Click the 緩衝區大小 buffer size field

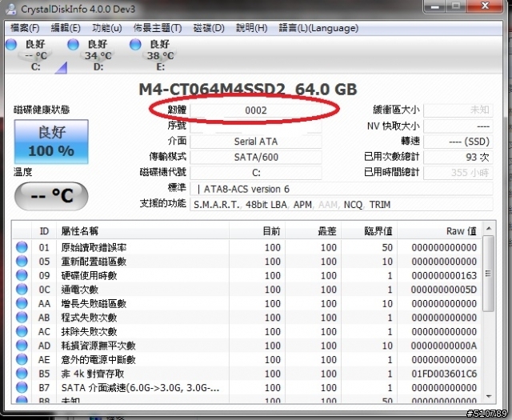(458, 110)
